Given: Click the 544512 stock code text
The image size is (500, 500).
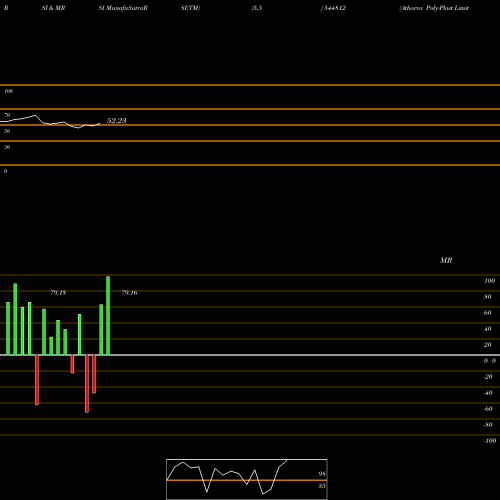Looking at the screenshot, I should pyautogui.click(x=334, y=8).
